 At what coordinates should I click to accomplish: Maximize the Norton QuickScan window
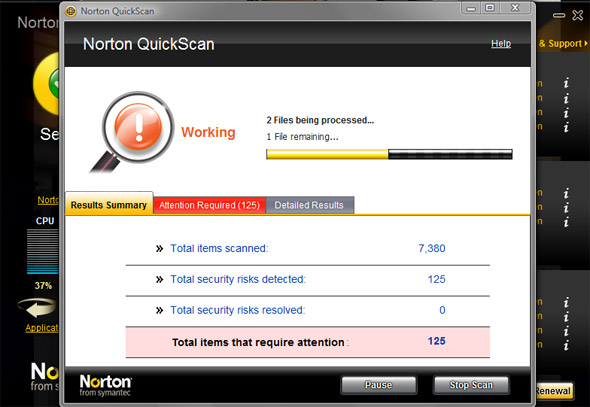click(490, 8)
